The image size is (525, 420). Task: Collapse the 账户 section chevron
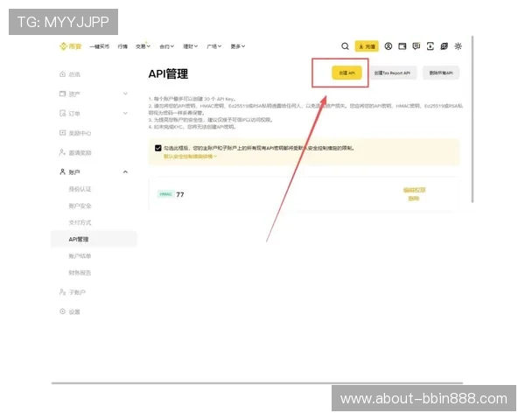coord(125,171)
